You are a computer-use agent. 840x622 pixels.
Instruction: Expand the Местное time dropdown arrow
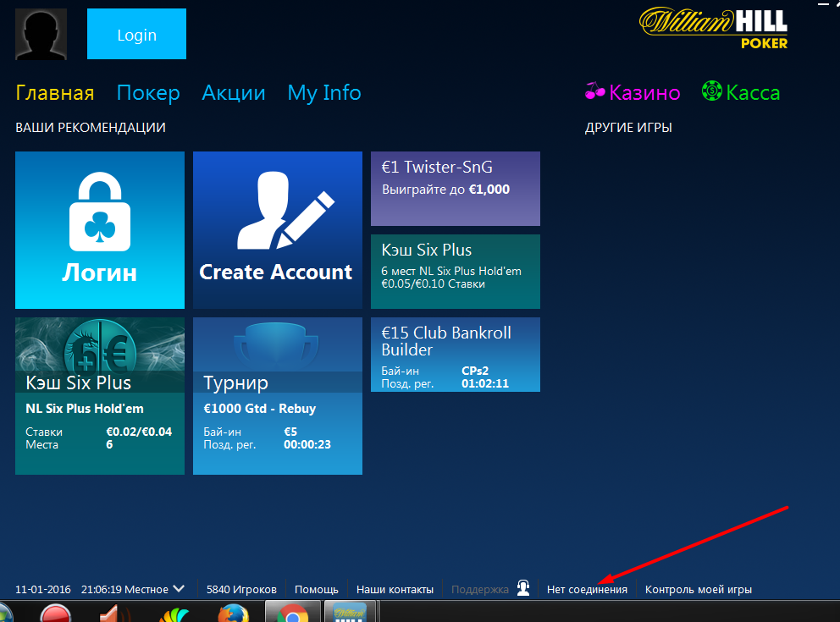pos(179,589)
